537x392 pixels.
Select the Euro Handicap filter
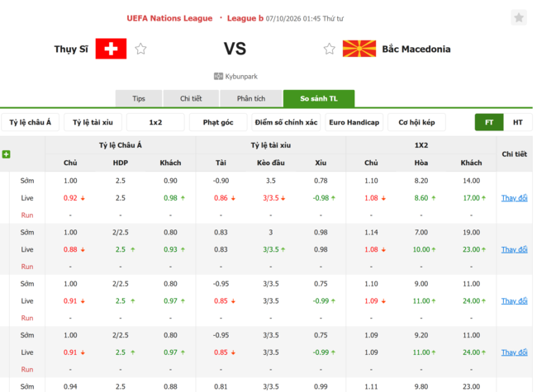(354, 122)
